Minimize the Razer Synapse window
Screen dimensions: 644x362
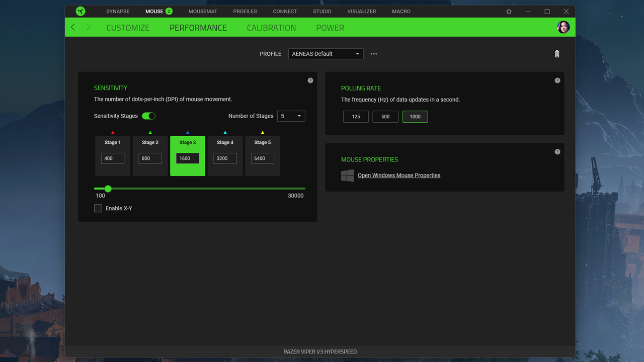coord(528,11)
